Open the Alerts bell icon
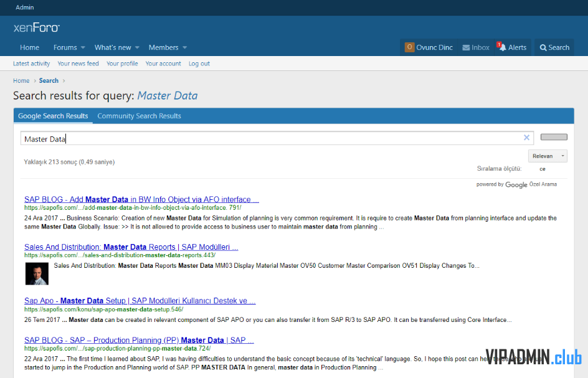The width and height of the screenshot is (588, 378). pyautogui.click(x=502, y=47)
